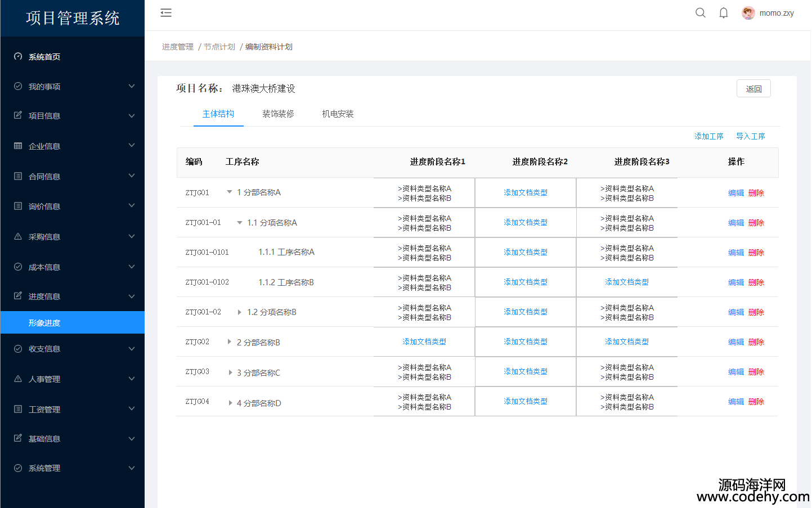Expand 我的事项 menu chevron

(132, 86)
